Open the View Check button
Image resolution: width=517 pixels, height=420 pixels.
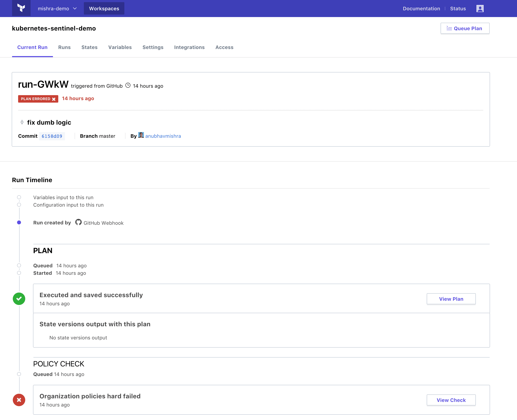click(x=451, y=400)
